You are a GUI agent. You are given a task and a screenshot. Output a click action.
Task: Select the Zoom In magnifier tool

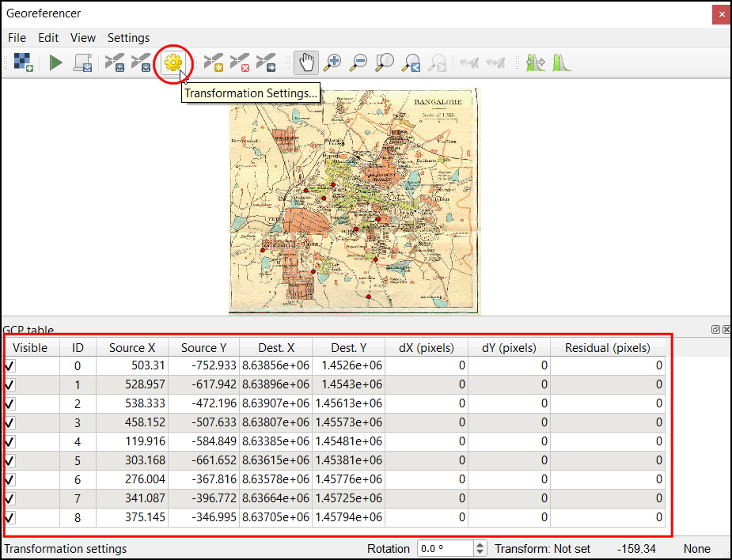332,62
